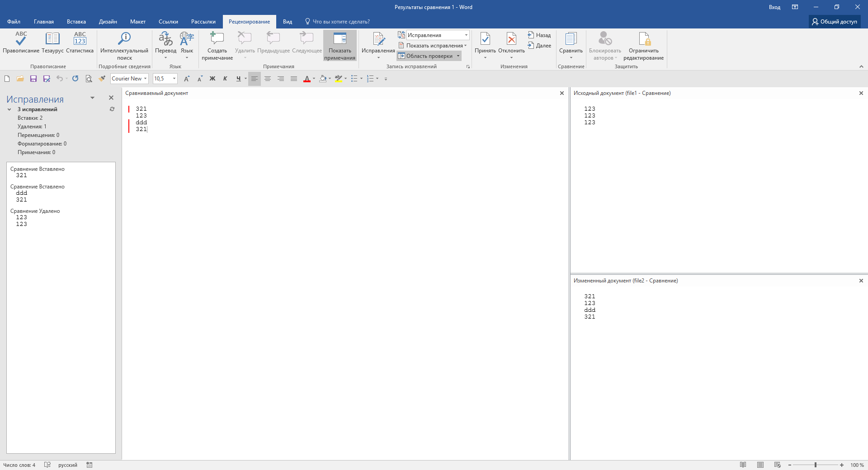The width and height of the screenshot is (868, 470).
Task: Create a new blank document icon
Action: (7, 79)
